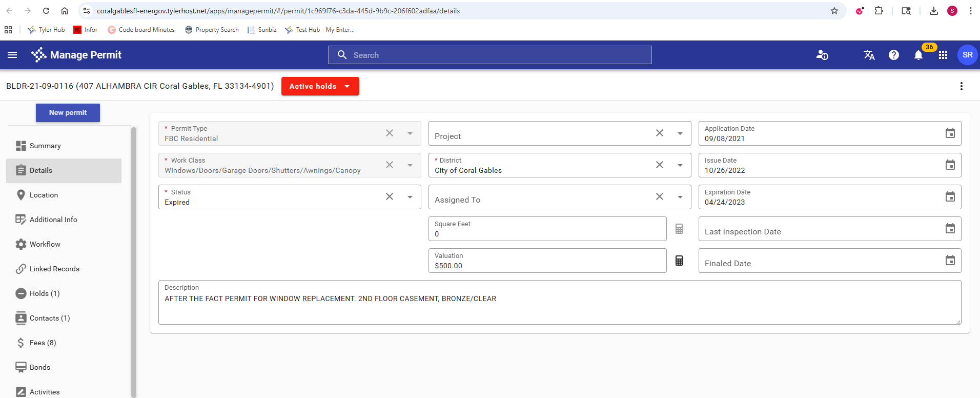Screen dimensions: 980x398
Task: Open the Fees (8) section
Action: [x=43, y=343]
